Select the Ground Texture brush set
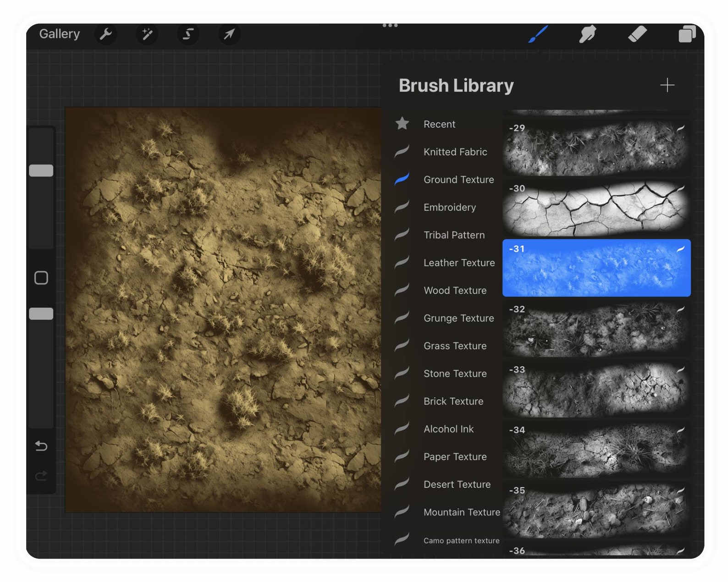 [x=458, y=180]
